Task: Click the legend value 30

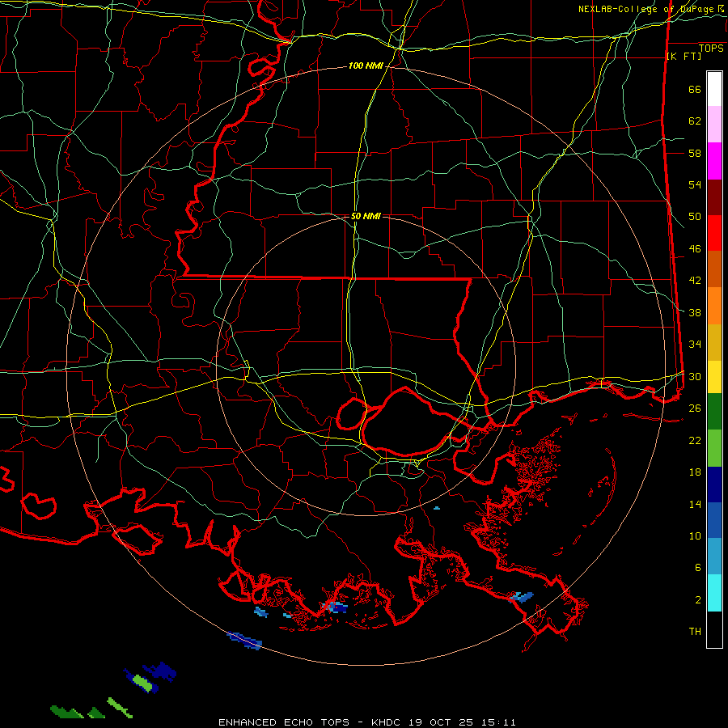Action: click(695, 376)
